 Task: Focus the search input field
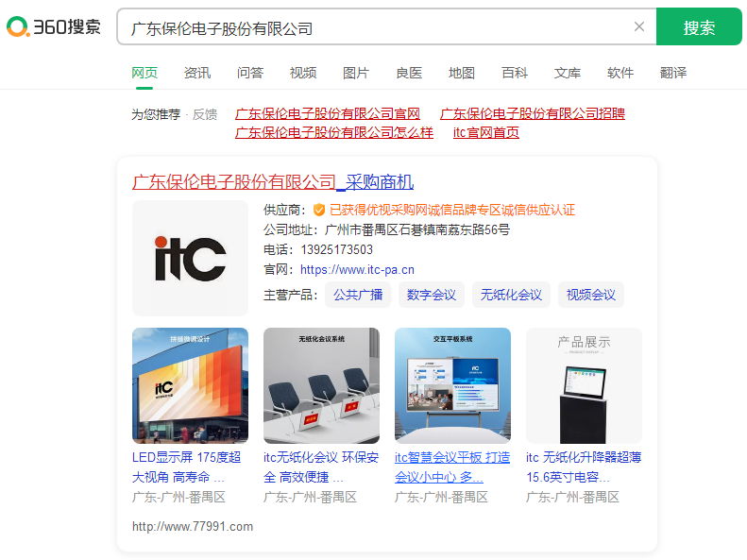(x=379, y=27)
